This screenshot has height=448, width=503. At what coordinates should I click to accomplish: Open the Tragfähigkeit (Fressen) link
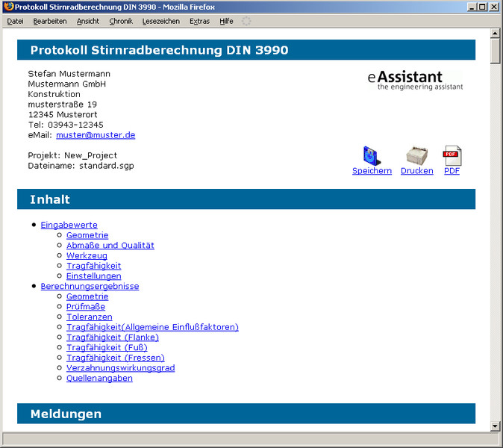pos(115,358)
